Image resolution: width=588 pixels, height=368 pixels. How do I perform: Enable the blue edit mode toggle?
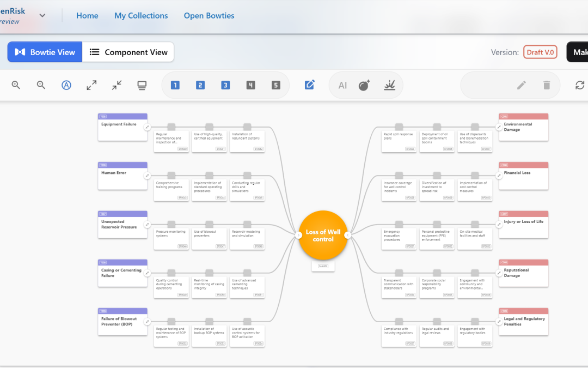point(309,85)
